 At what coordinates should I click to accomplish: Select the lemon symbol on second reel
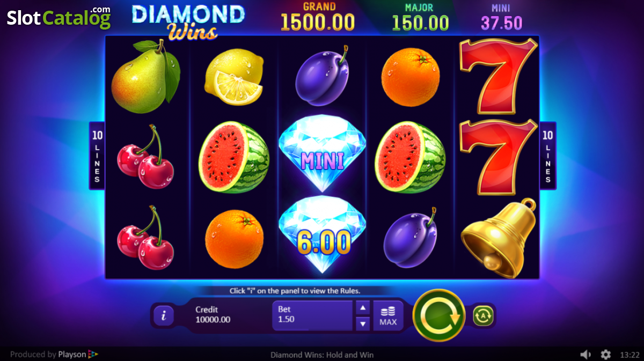[x=234, y=77]
